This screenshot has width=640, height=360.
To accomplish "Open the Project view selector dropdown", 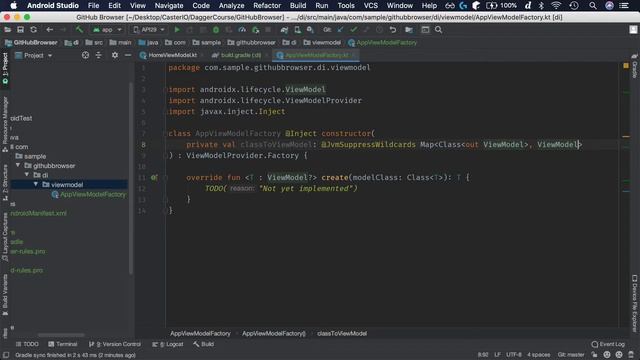I will pyautogui.click(x=33, y=55).
